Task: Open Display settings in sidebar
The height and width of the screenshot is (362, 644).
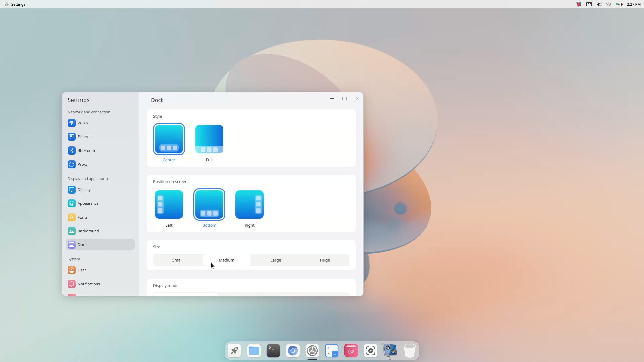Action: [x=84, y=190]
